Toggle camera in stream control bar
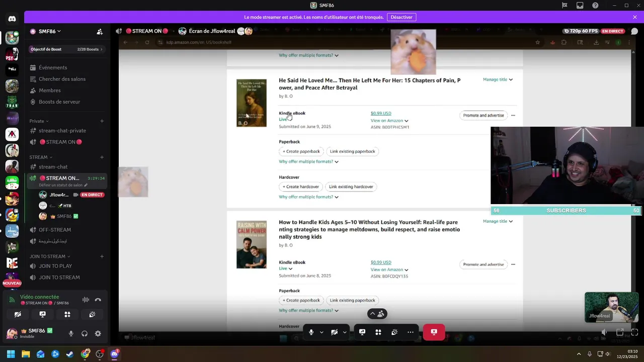This screenshot has width=644, height=362. click(334, 332)
